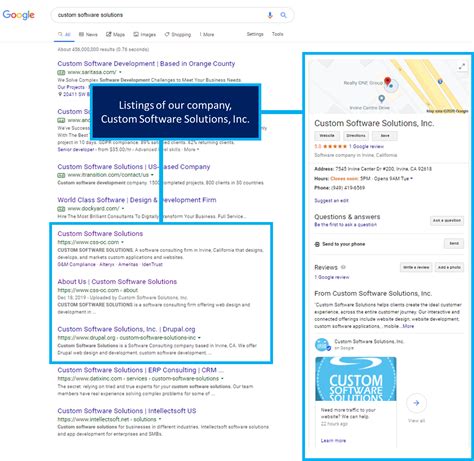The height and width of the screenshot is (461, 474).
Task: Click the Send button
Action: pos(454,243)
